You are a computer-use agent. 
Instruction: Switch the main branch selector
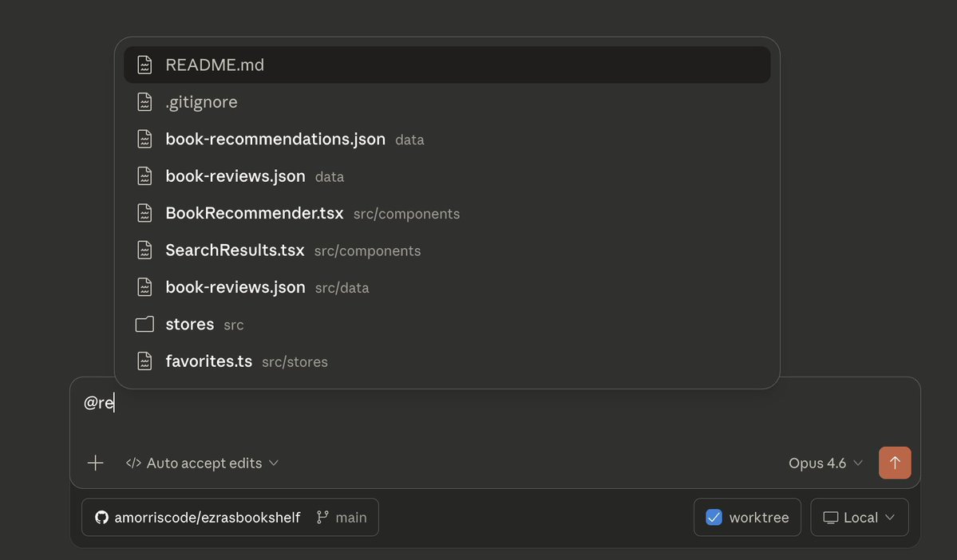pos(342,517)
